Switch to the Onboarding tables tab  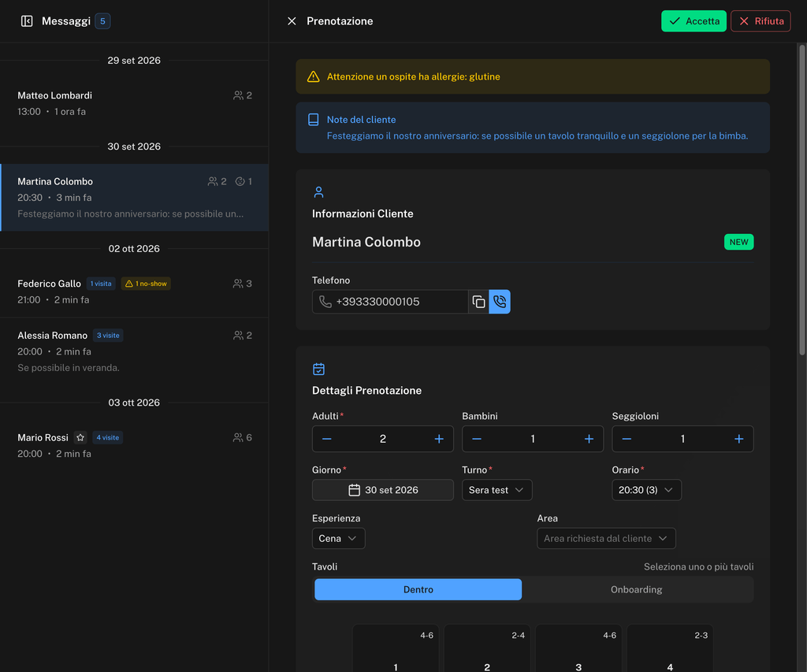[636, 589]
